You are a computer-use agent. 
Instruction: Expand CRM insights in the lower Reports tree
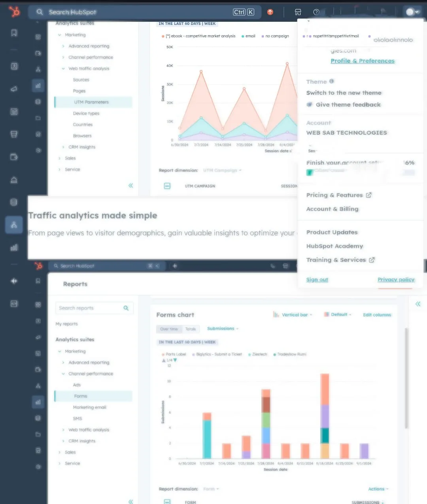coord(63,441)
